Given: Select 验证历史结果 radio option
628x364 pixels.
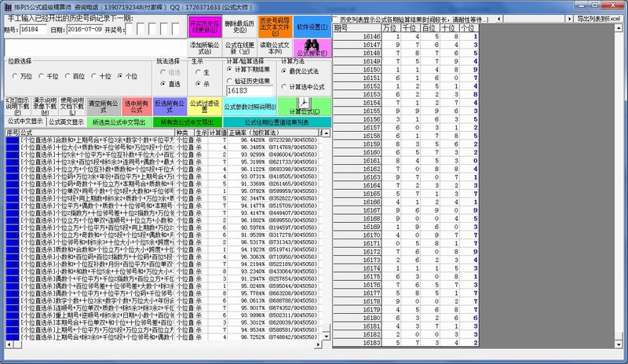Looking at the screenshot, I should (x=231, y=80).
